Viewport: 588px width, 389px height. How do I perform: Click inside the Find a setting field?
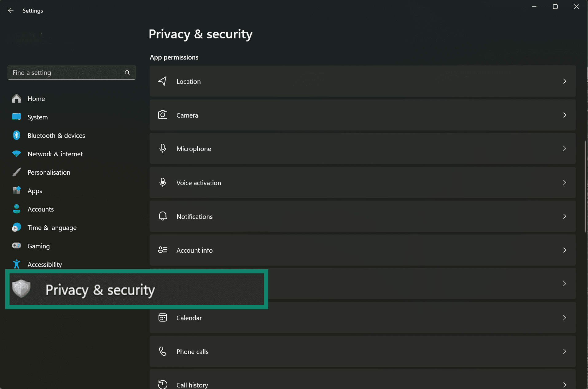pyautogui.click(x=61, y=72)
